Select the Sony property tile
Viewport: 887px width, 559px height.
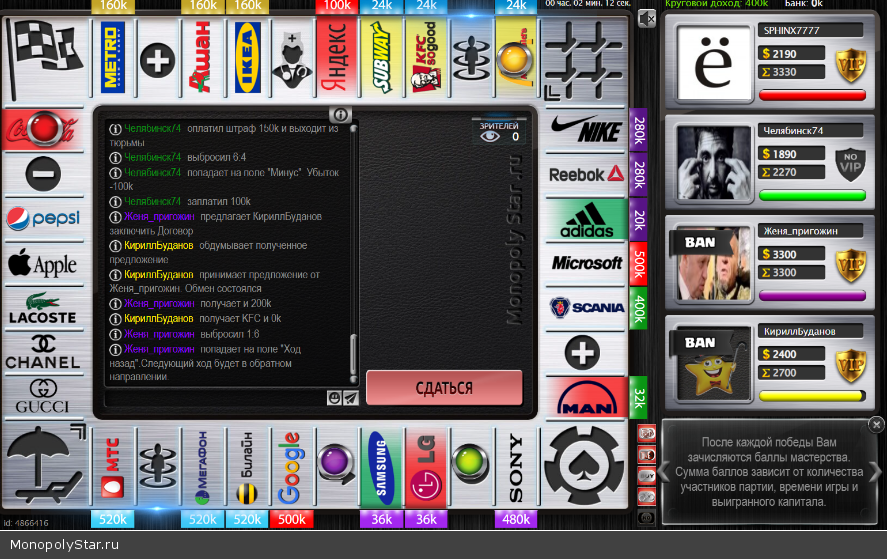pos(516,467)
